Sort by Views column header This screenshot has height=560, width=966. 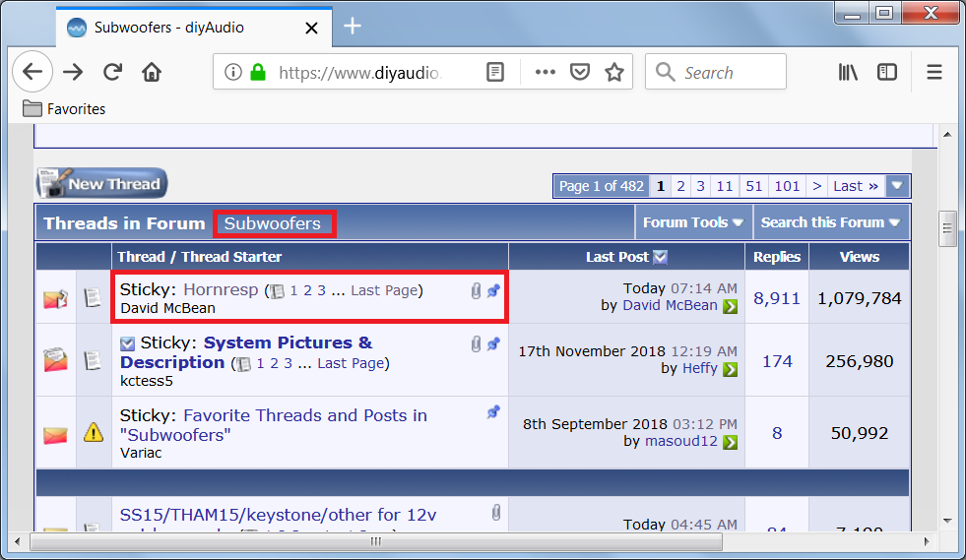coord(860,257)
